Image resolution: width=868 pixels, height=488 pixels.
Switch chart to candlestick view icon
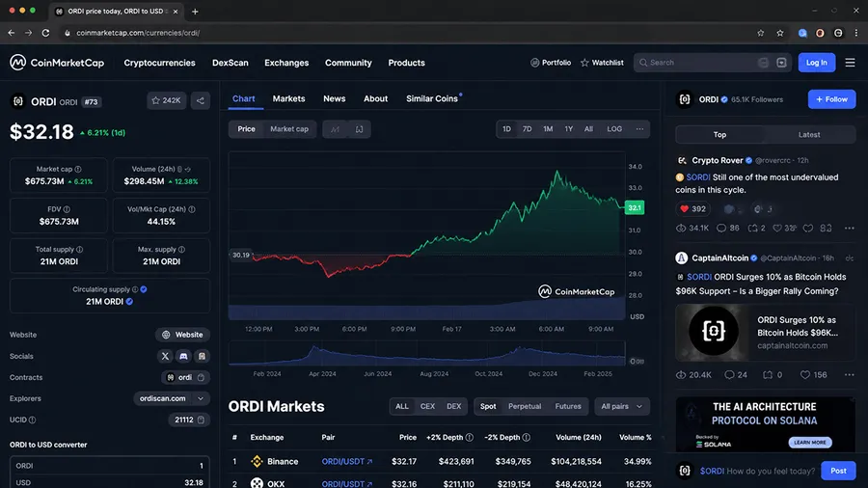point(359,129)
